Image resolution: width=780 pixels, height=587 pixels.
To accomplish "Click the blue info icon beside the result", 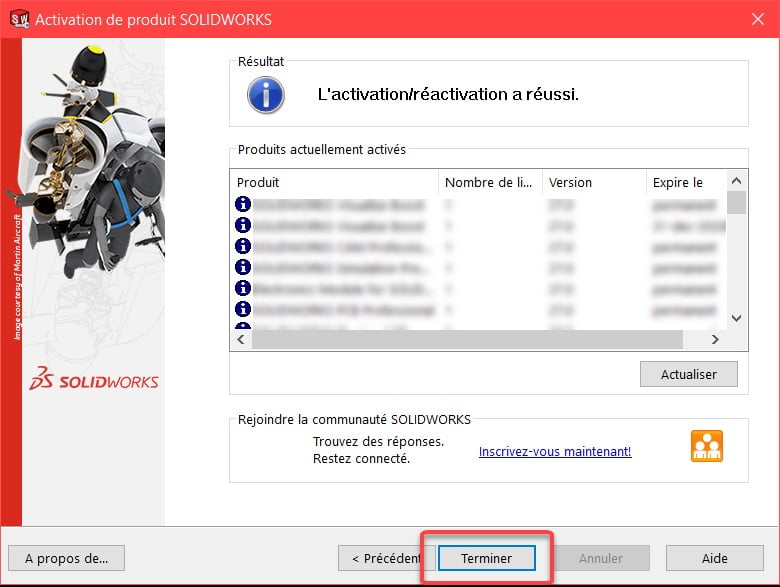I will [x=266, y=95].
